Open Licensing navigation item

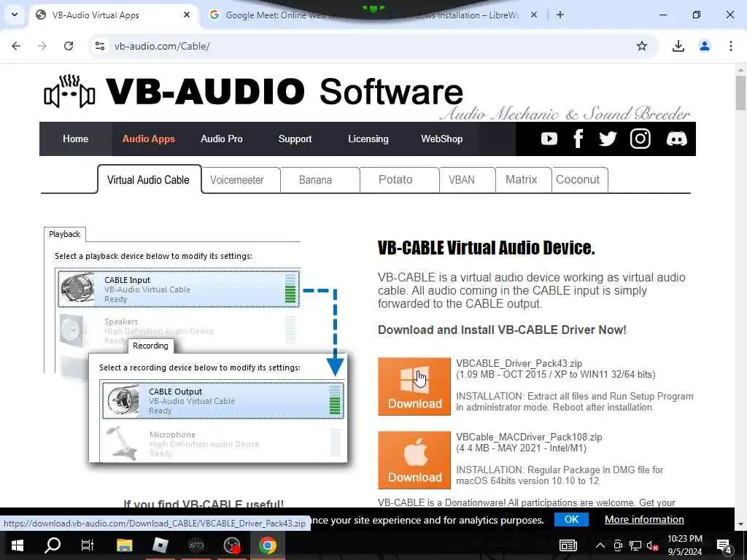click(368, 139)
